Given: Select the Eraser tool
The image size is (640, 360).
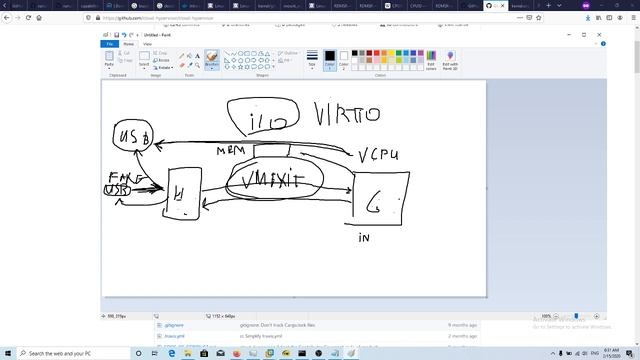Looking at the screenshot, I should coord(182,65).
